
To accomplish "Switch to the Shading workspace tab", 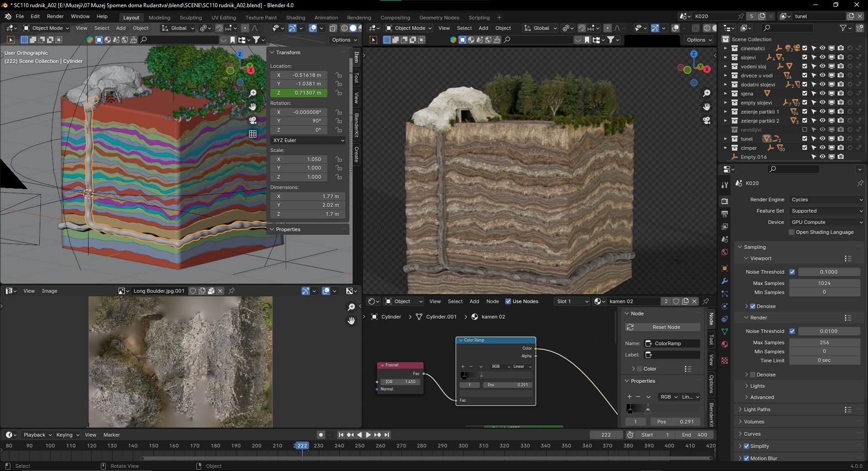I will click(x=295, y=18).
